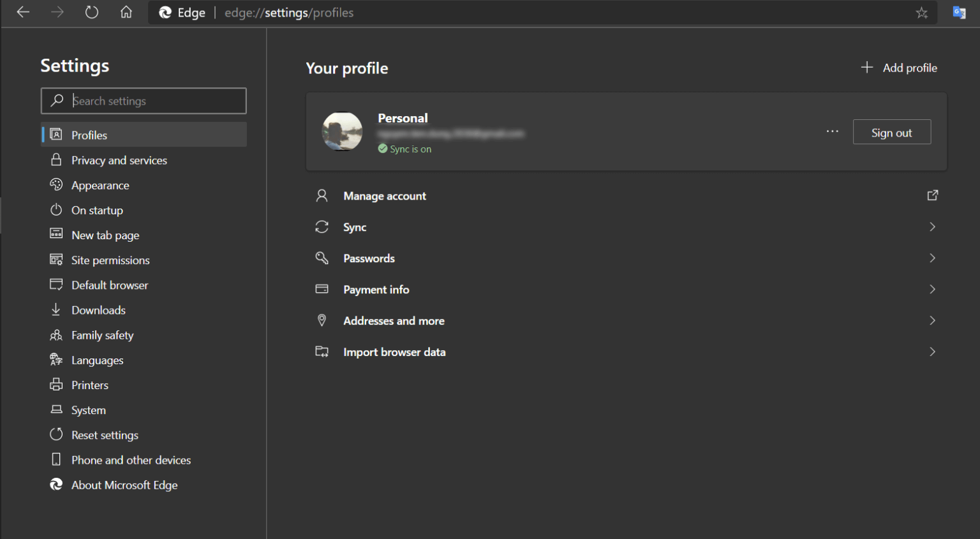Click the Personal profile avatar picture
Image resolution: width=980 pixels, height=539 pixels.
tap(343, 131)
